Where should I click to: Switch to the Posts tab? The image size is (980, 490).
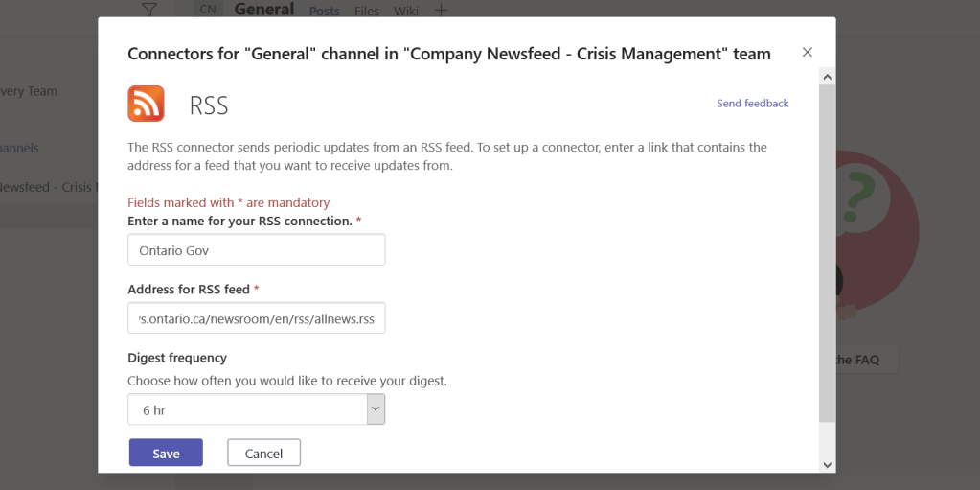[325, 11]
